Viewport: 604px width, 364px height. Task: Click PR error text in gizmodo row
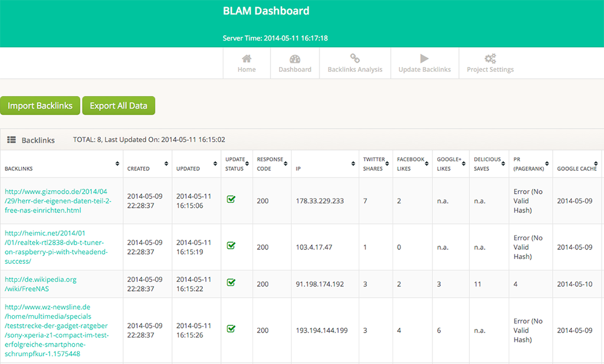[528, 201]
